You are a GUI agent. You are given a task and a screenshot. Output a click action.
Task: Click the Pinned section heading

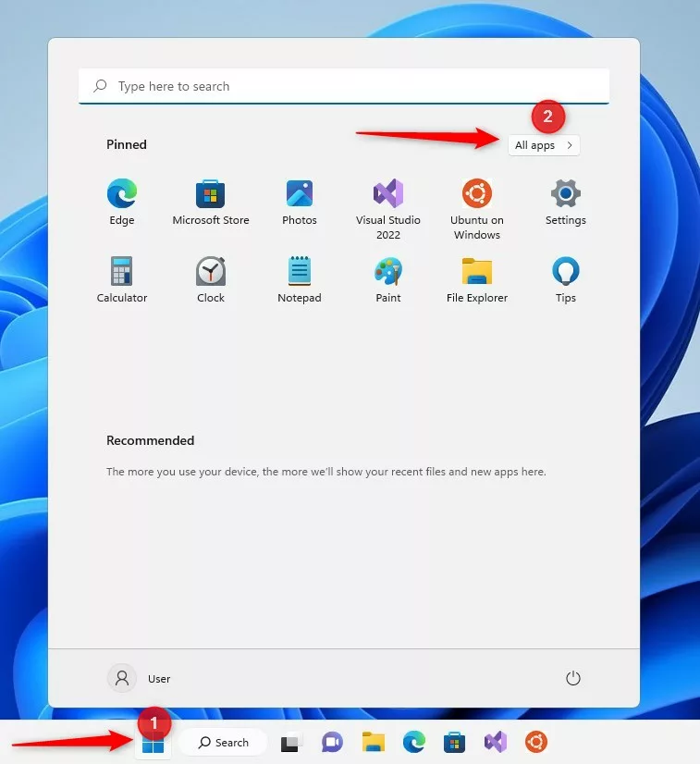pos(127,144)
